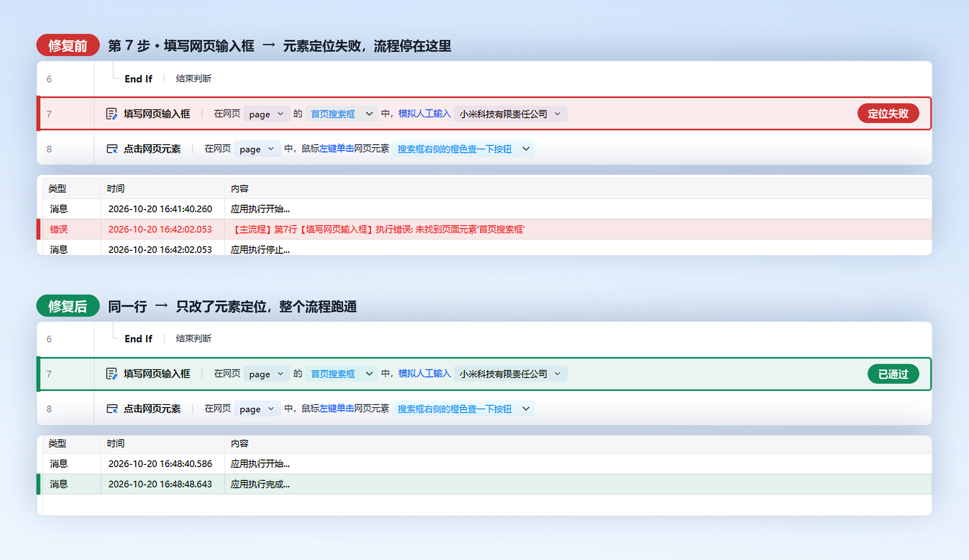Click the red 定位失败 badge
The height and width of the screenshot is (560, 969).
coord(888,114)
